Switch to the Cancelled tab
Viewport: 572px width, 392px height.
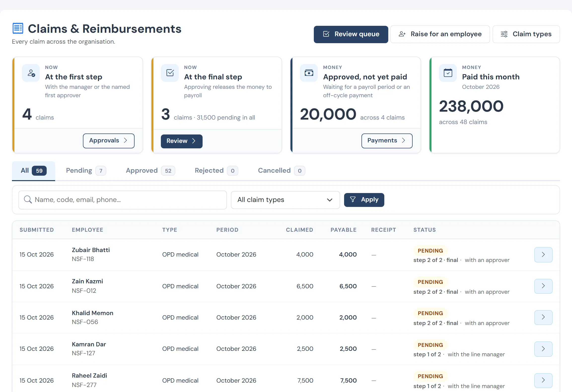[282, 171]
